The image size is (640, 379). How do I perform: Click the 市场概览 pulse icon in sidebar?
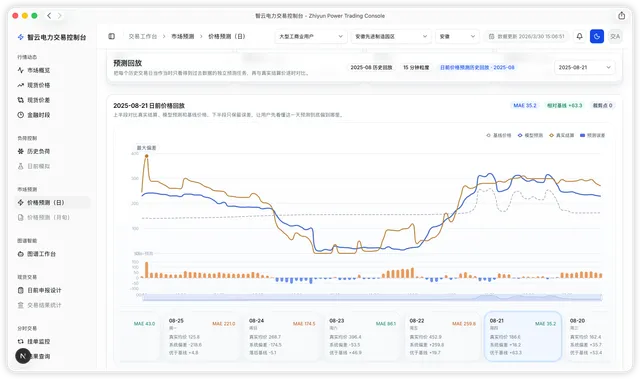point(20,70)
